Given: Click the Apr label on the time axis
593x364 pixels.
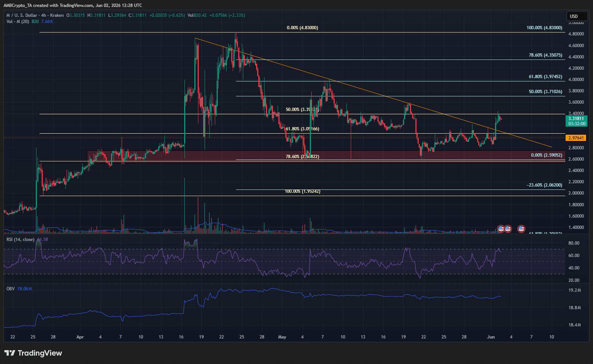Looking at the screenshot, I should pos(80,337).
